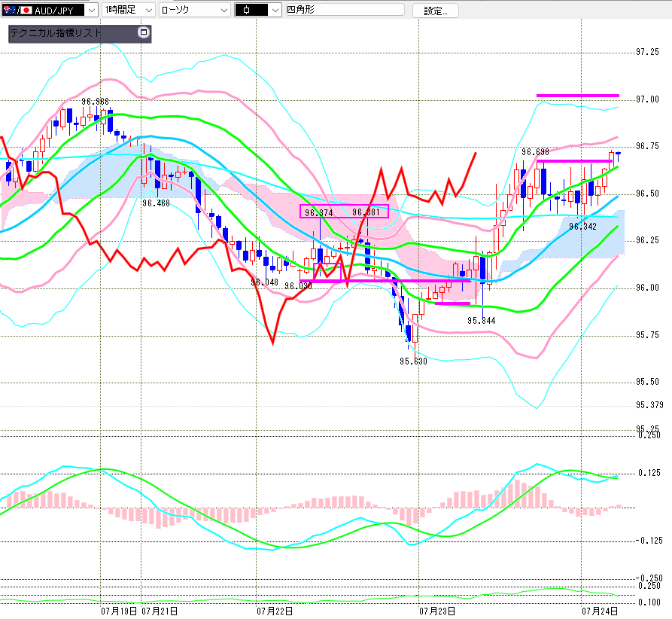Viewport: 672px width, 619px height.
Task: Click the 96.50 price axis value
Action: click(648, 194)
